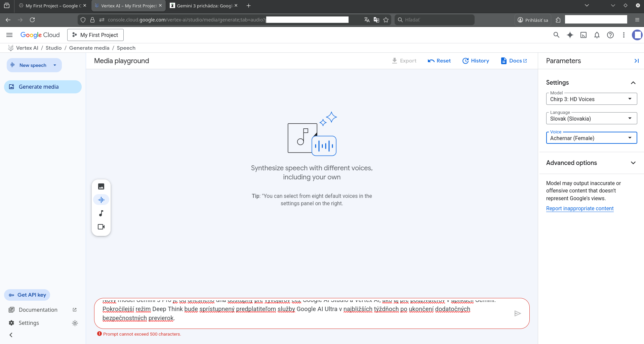Image resolution: width=644 pixels, height=344 pixels.
Task: Open the Language dropdown Slovak (Slovakia)
Action: (591, 119)
